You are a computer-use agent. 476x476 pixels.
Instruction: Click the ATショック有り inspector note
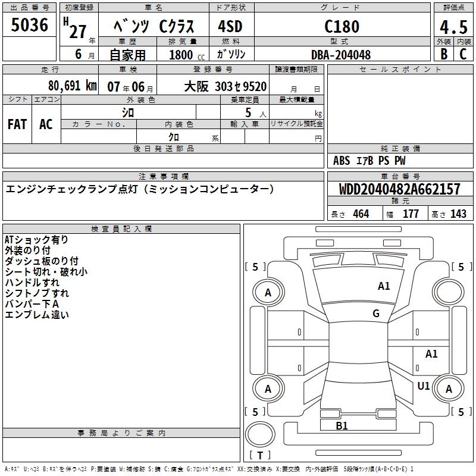36,240
